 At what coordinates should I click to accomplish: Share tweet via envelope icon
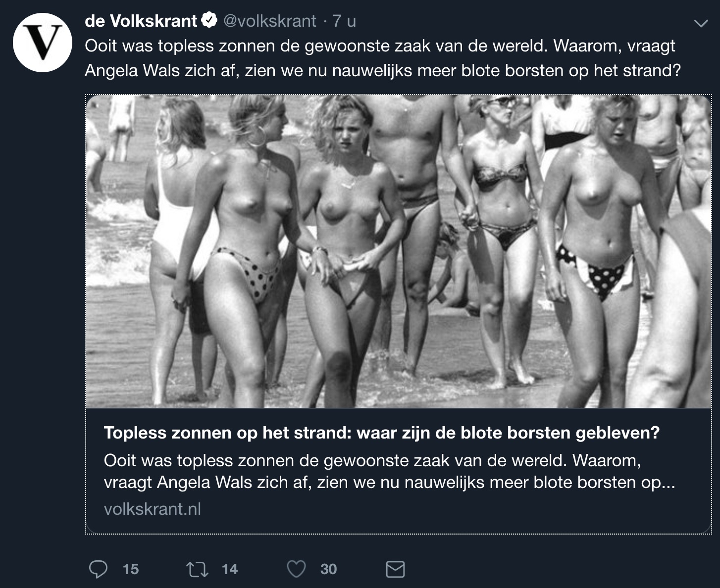point(395,569)
